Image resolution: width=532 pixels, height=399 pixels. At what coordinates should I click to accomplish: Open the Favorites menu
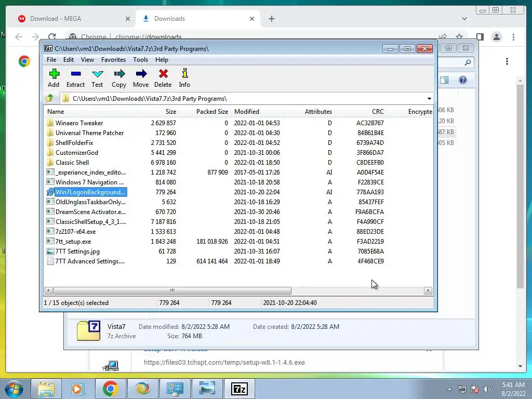point(113,60)
